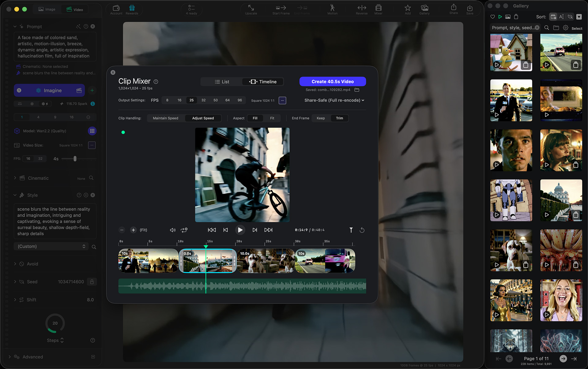Open Share-Safe re-encode dropdown

click(x=334, y=100)
